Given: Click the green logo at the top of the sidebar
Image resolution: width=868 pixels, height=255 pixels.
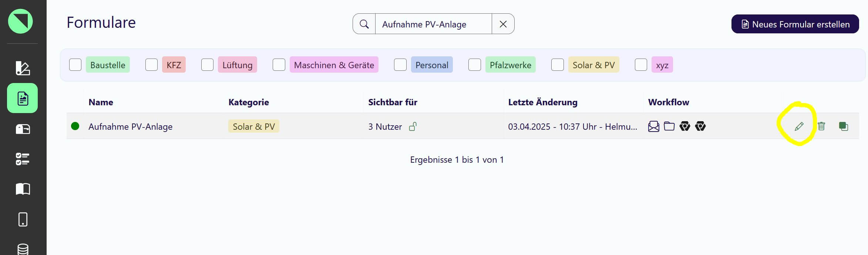Looking at the screenshot, I should 20,21.
